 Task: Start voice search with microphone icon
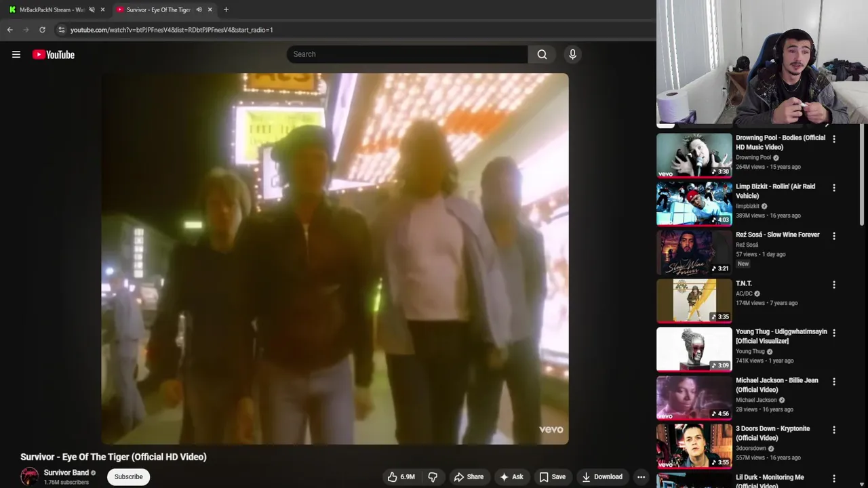572,54
